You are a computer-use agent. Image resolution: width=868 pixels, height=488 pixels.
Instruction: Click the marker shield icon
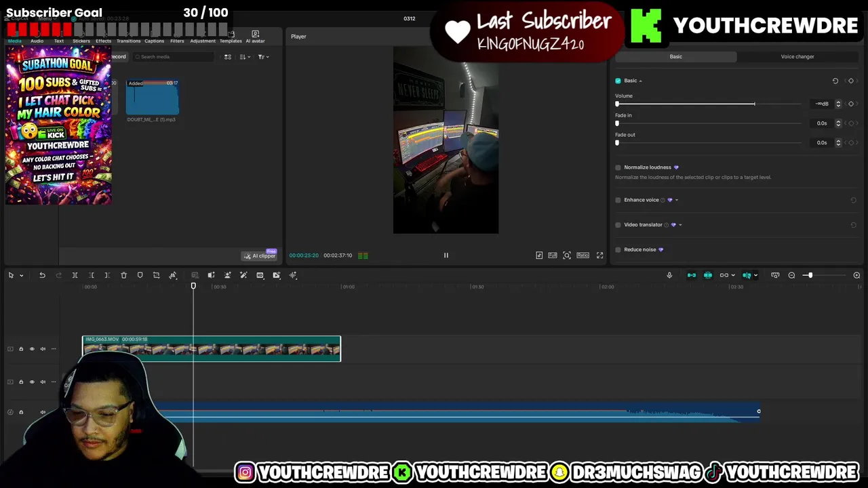coord(140,275)
